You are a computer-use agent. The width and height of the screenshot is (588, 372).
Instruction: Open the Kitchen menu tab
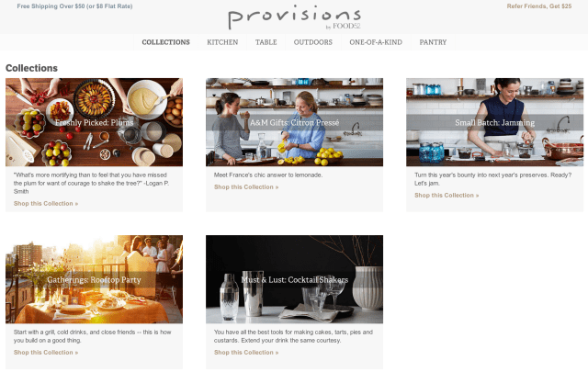222,42
